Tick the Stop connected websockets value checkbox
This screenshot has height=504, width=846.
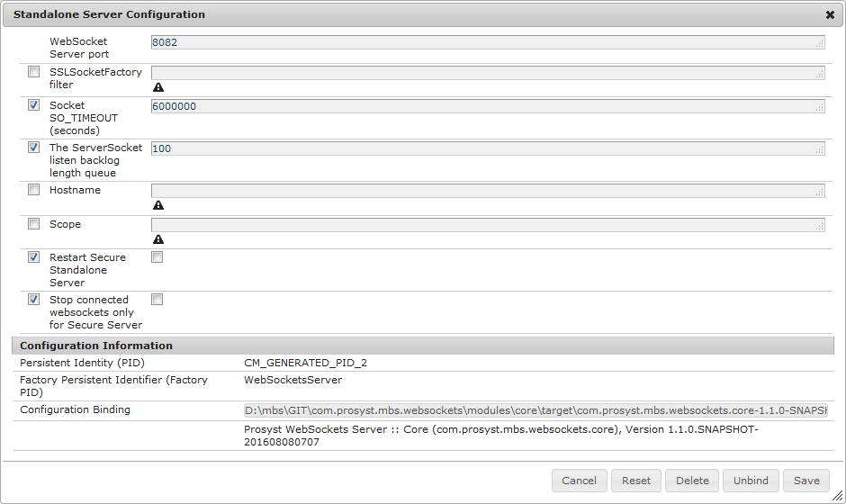157,300
